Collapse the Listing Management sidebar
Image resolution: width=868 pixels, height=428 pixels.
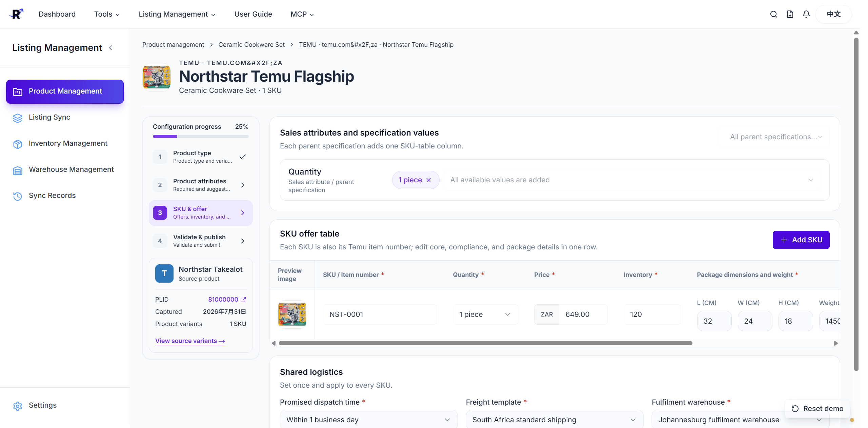click(110, 48)
